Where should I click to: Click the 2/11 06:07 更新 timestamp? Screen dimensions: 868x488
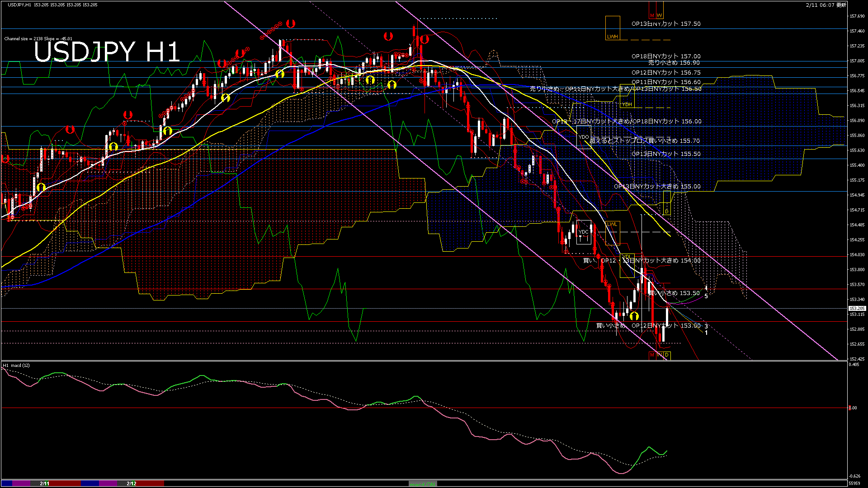pyautogui.click(x=826, y=5)
